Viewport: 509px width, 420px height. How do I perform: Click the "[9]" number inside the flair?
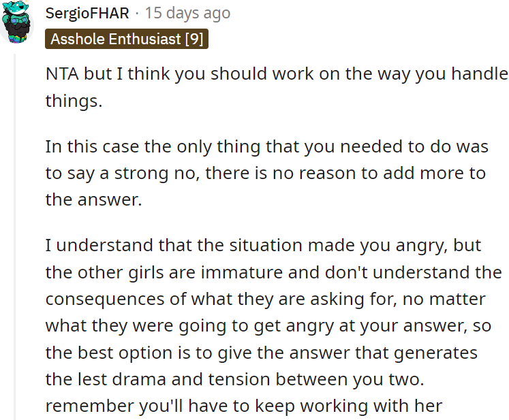coord(194,39)
